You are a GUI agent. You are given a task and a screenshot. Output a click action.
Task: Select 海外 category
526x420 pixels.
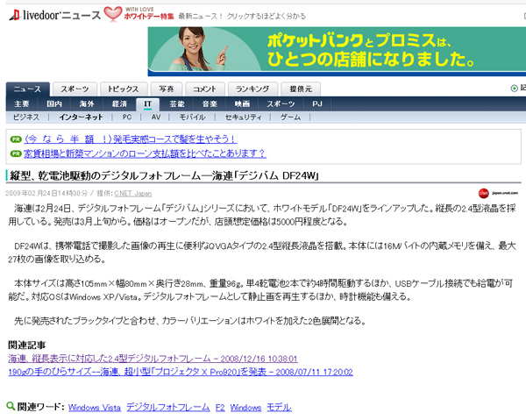(87, 104)
